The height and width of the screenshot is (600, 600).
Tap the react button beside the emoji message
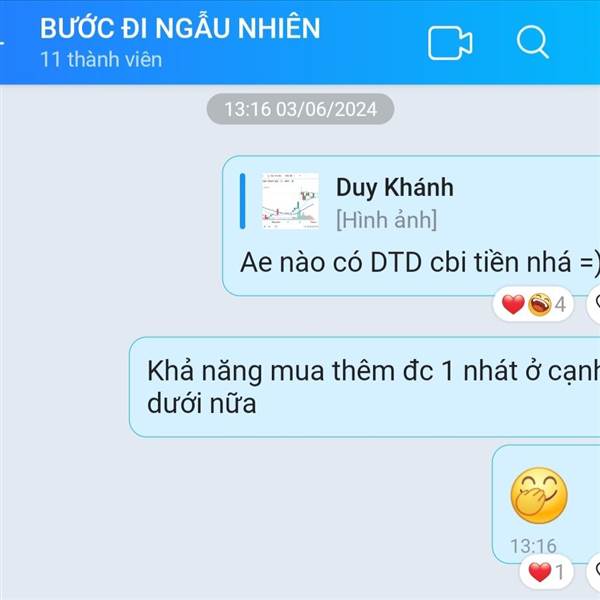[594, 572]
